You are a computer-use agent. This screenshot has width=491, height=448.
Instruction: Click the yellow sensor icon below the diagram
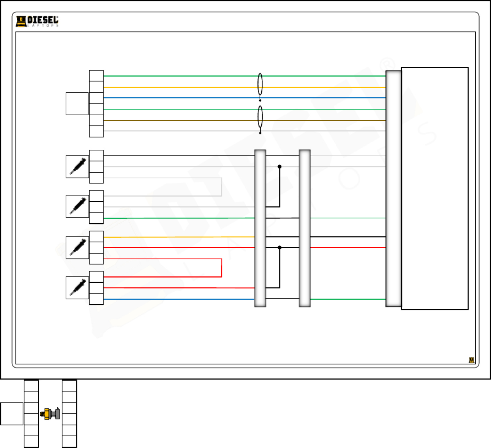tap(50, 414)
